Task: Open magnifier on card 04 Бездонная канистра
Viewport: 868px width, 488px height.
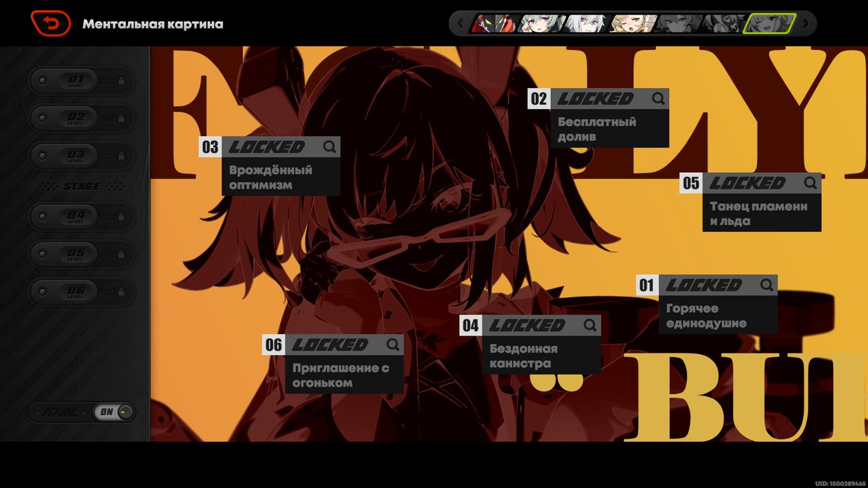Action: 590,325
